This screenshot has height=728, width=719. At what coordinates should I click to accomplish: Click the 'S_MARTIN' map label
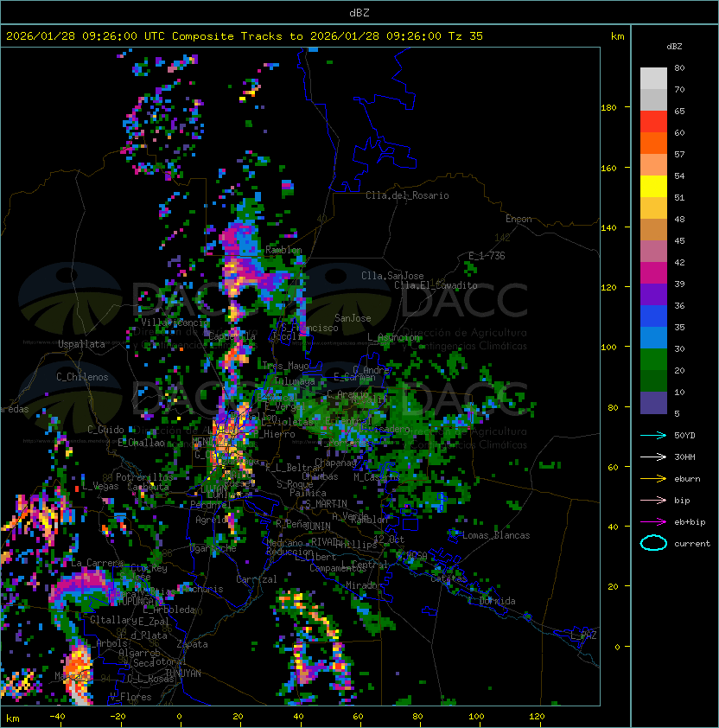(326, 504)
